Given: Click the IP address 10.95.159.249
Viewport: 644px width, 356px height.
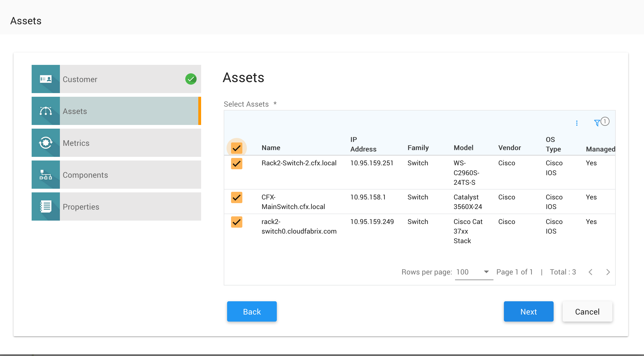Looking at the screenshot, I should point(372,222).
